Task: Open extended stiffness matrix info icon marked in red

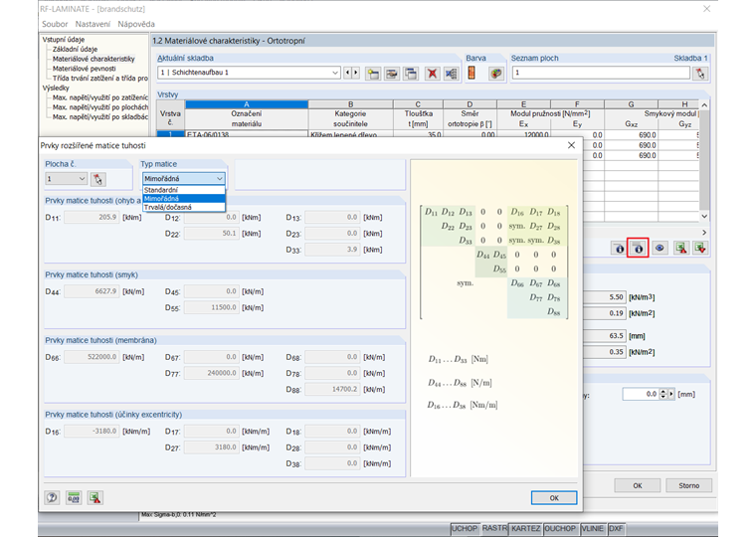Action: coord(638,249)
